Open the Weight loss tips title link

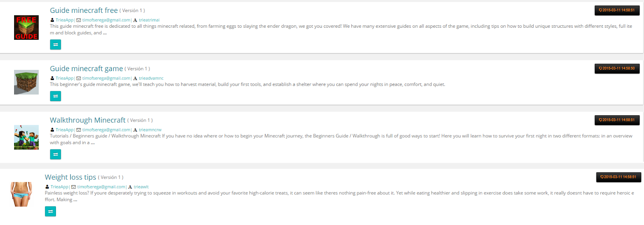click(x=70, y=177)
